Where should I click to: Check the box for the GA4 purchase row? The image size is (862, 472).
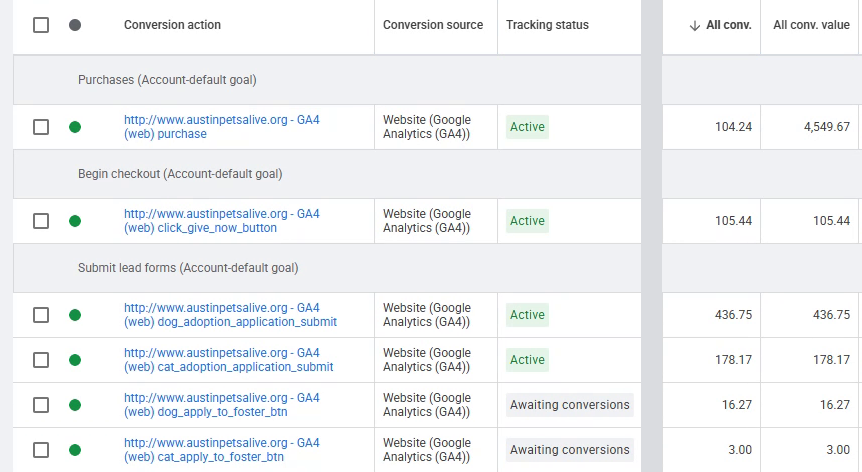click(x=41, y=127)
